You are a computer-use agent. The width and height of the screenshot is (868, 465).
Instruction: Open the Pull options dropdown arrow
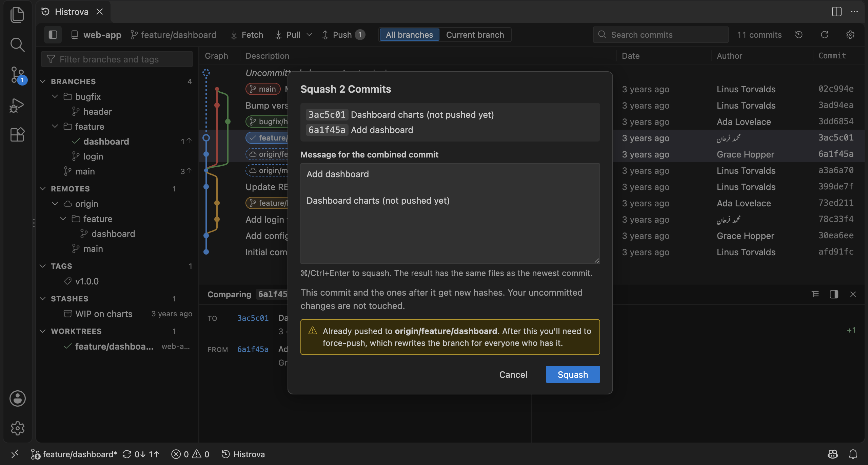[x=309, y=35]
